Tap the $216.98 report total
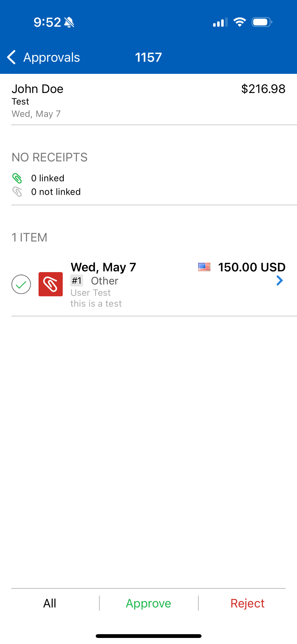This screenshot has width=297, height=644. pyautogui.click(x=263, y=89)
